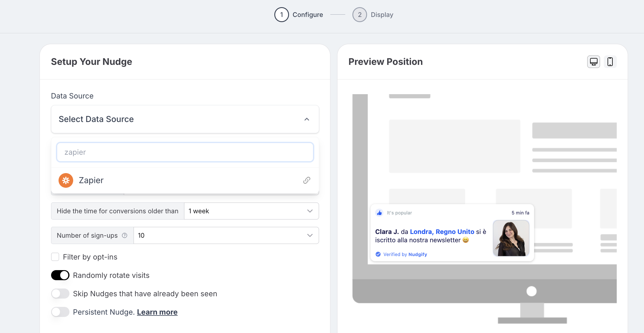The height and width of the screenshot is (333, 644).
Task: Click the link icon next to Zapier
Action: click(x=307, y=180)
